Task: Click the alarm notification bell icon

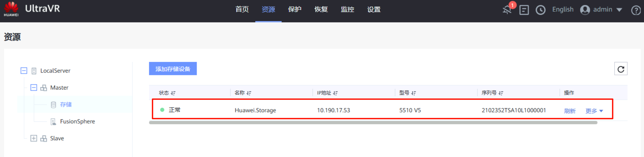Action: 507,10
